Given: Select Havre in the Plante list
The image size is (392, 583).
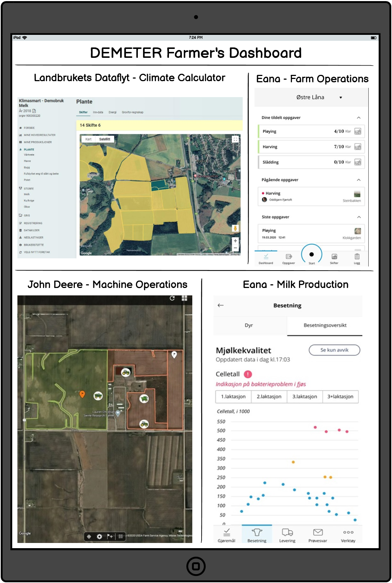Looking at the screenshot, I should click(x=27, y=161).
